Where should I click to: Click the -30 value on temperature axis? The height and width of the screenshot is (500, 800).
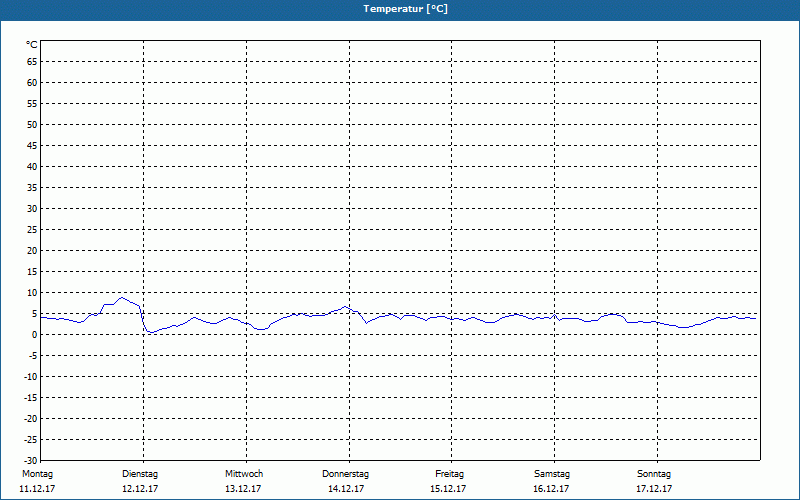(x=31, y=460)
